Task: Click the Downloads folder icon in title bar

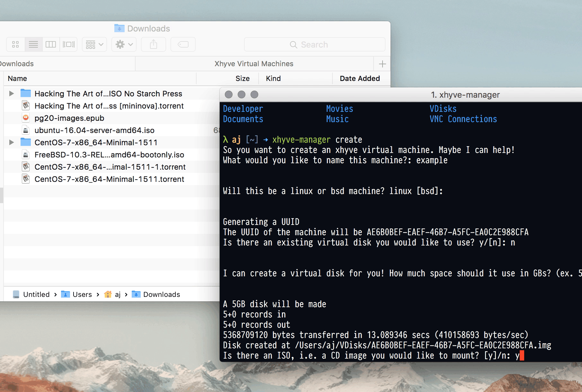Action: [119, 28]
